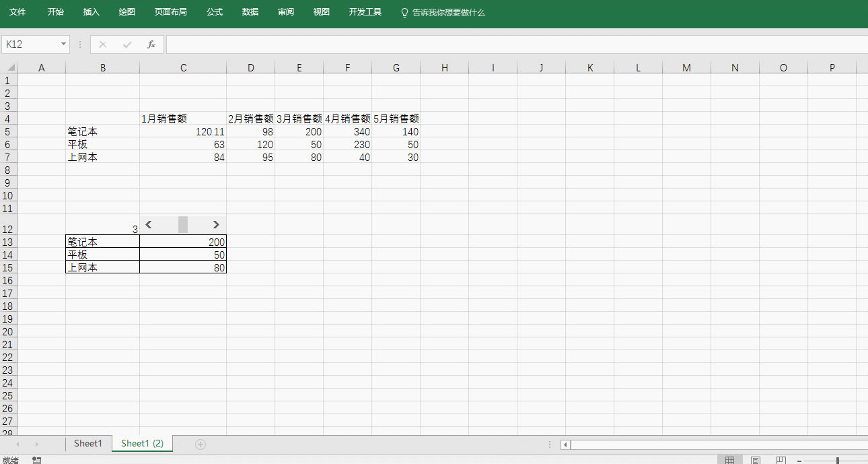The image size is (868, 464).
Task: Select column H header
Action: click(x=444, y=67)
